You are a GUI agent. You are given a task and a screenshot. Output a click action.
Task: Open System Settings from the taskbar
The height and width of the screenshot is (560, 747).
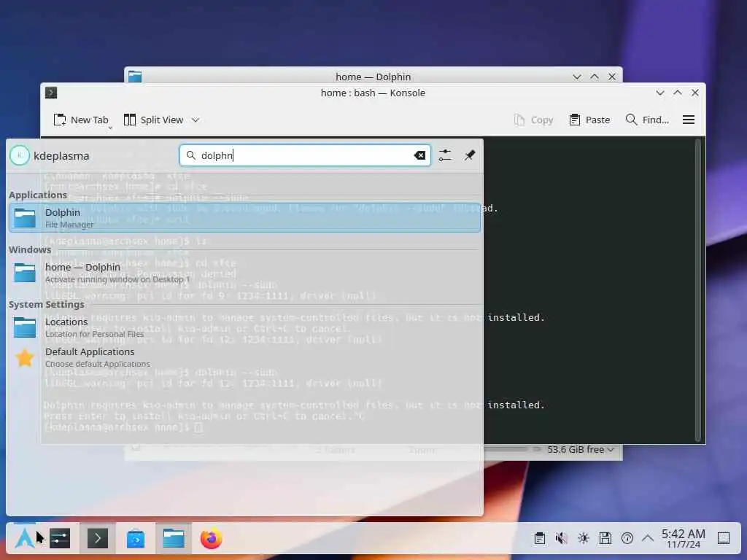pyautogui.click(x=60, y=539)
